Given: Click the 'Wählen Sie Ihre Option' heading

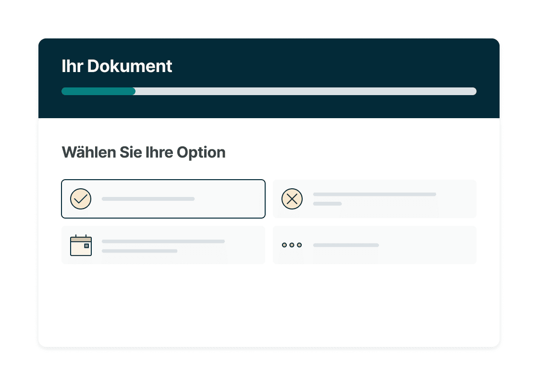Looking at the screenshot, I should pyautogui.click(x=144, y=152).
